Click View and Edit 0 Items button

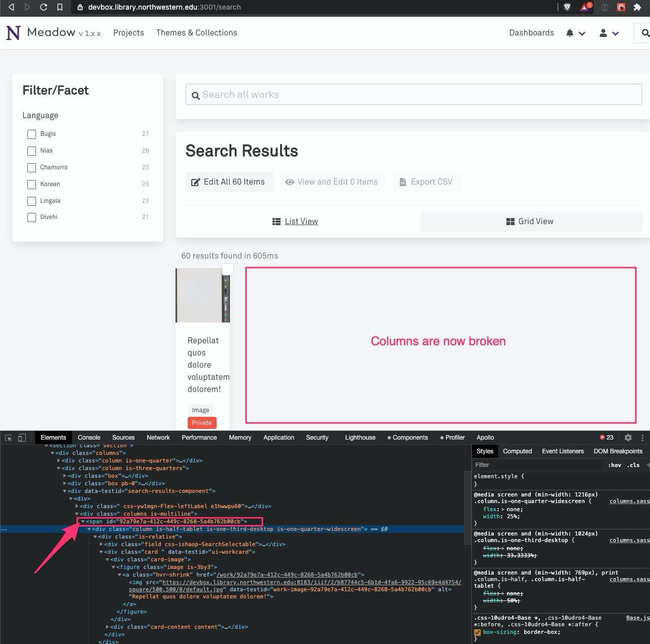pos(333,182)
